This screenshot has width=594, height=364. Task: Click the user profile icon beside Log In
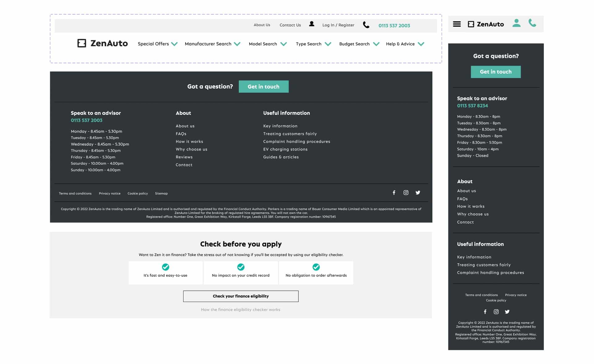point(312,24)
